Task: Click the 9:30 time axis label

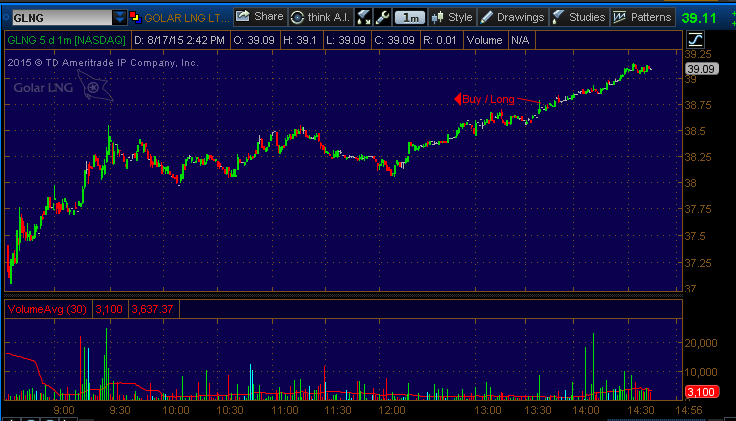Action: tap(120, 410)
